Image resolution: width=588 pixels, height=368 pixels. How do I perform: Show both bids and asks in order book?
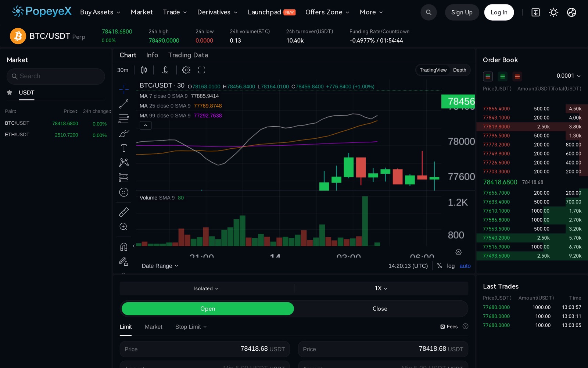[x=488, y=77]
